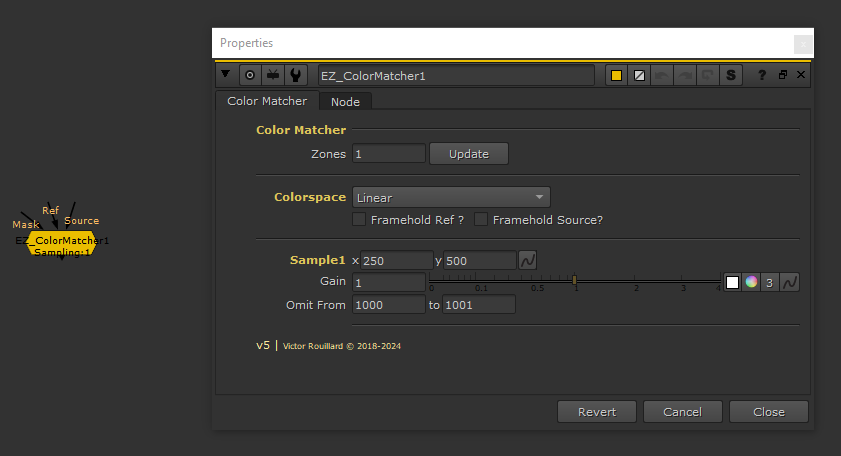
Task: Open the Colorspace Linear dropdown
Action: (451, 197)
